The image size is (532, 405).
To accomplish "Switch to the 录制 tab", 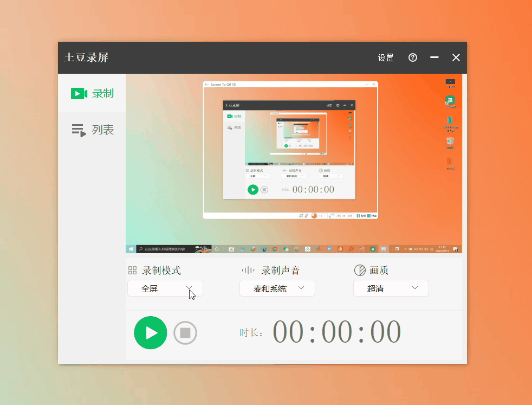I will (x=92, y=93).
